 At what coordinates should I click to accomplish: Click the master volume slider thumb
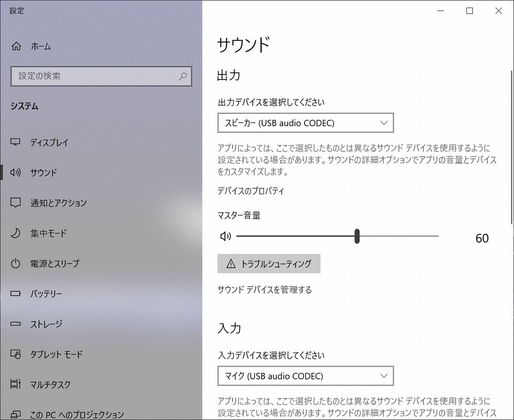click(x=357, y=236)
